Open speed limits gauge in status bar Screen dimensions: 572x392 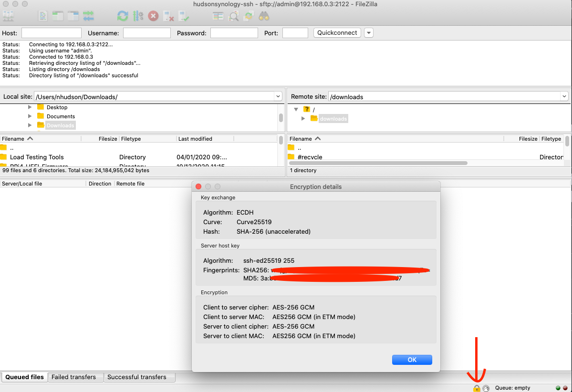click(486, 388)
